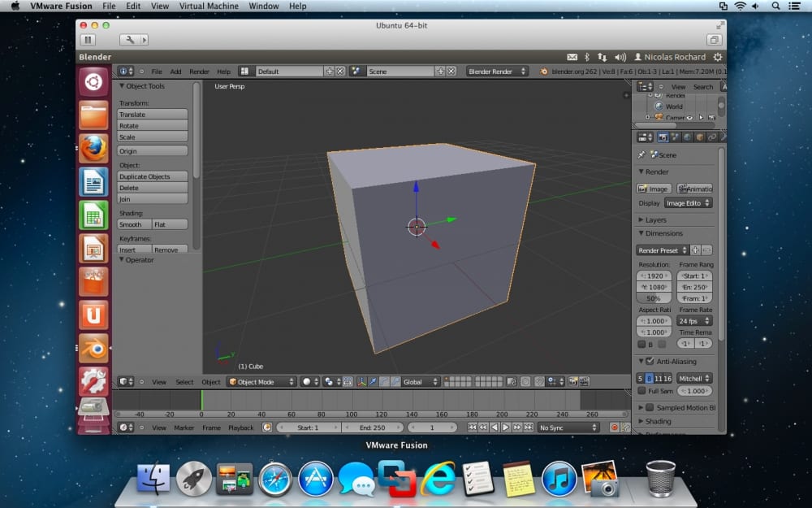Image resolution: width=812 pixels, height=508 pixels.
Task: Open VMware Fusion Virtual Machine menu
Action: (x=209, y=7)
